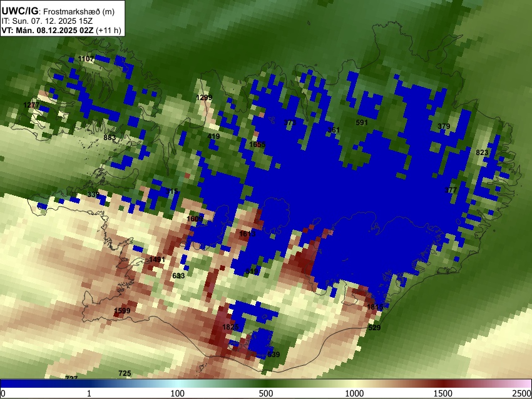Click the map title 'UWC/IG: Frostmarkshæð (m)'

58,11
